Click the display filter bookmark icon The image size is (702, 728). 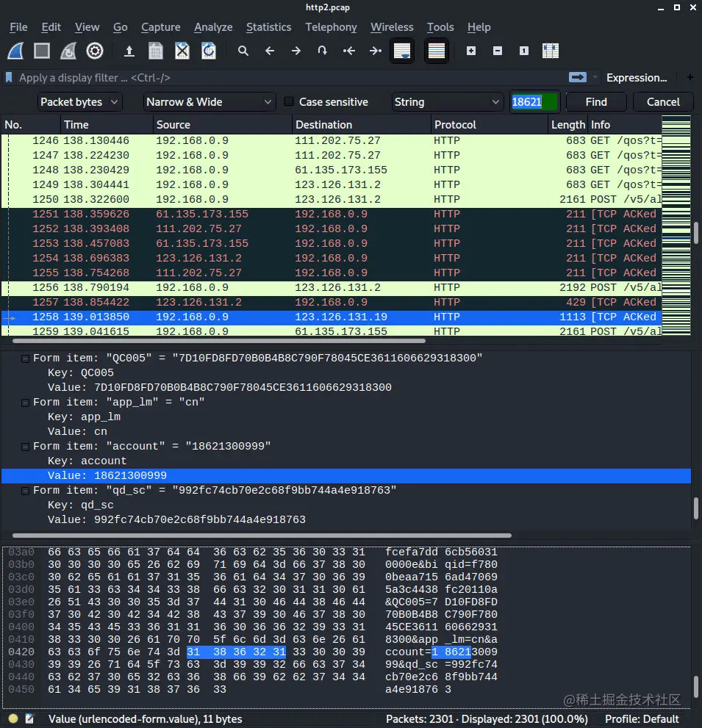coord(9,78)
